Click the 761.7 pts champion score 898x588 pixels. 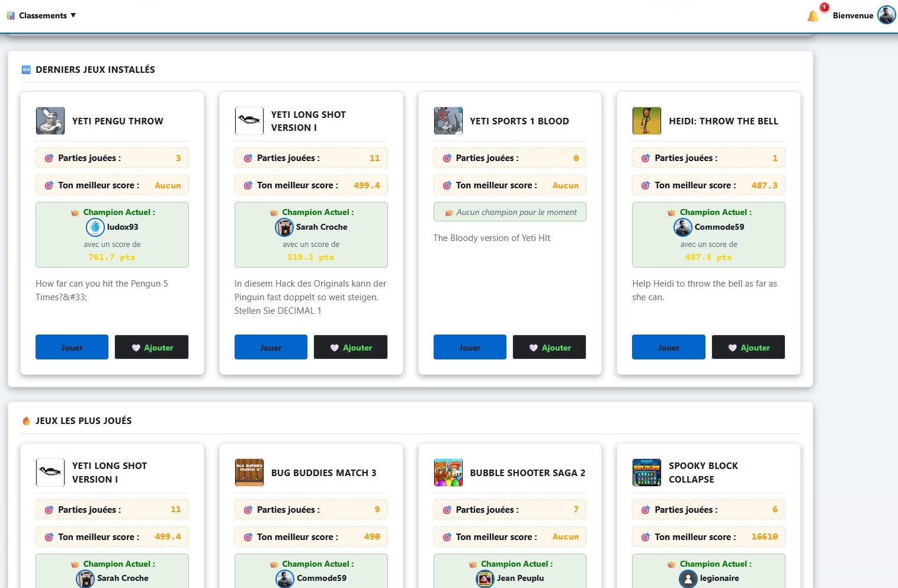pyautogui.click(x=112, y=257)
